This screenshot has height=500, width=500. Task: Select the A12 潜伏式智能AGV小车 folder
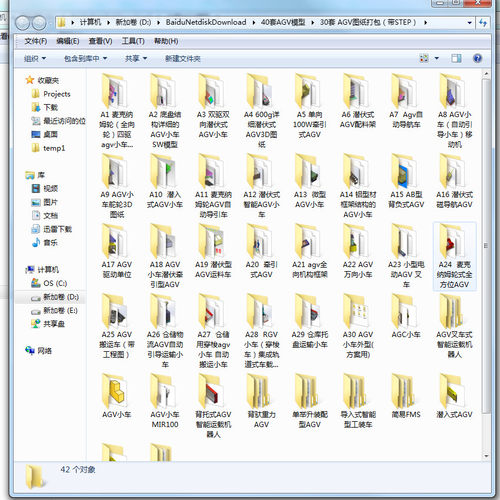[x=261, y=186]
